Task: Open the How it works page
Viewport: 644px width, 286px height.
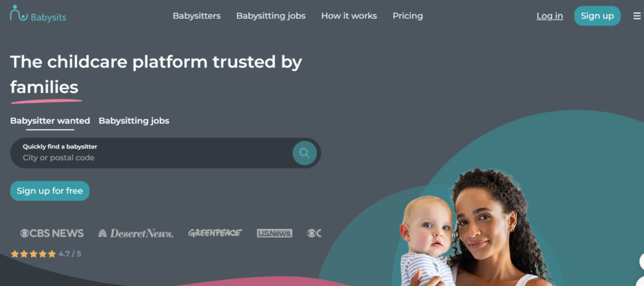Action: click(x=348, y=16)
